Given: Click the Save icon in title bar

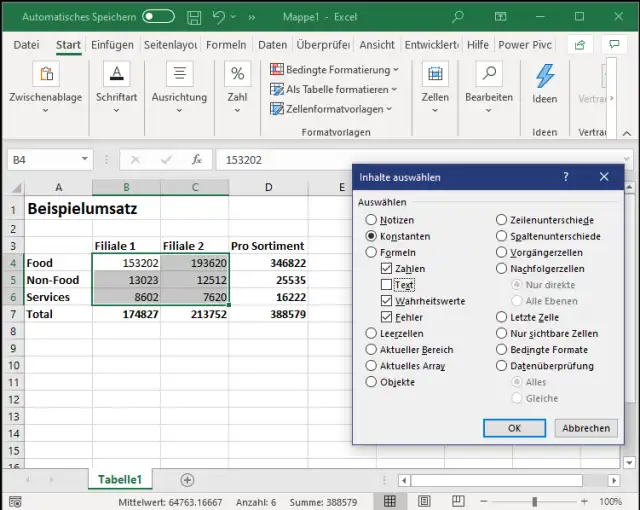Looking at the screenshot, I should pyautogui.click(x=193, y=17).
